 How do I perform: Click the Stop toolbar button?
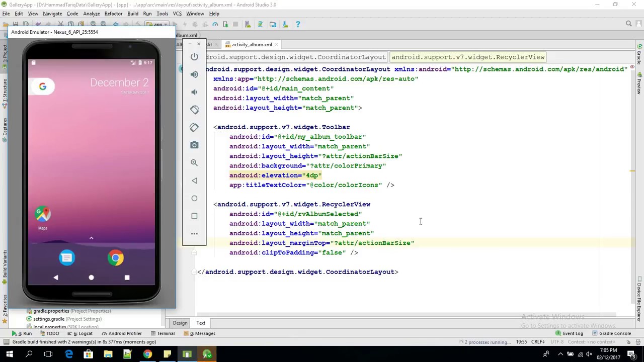point(235,24)
